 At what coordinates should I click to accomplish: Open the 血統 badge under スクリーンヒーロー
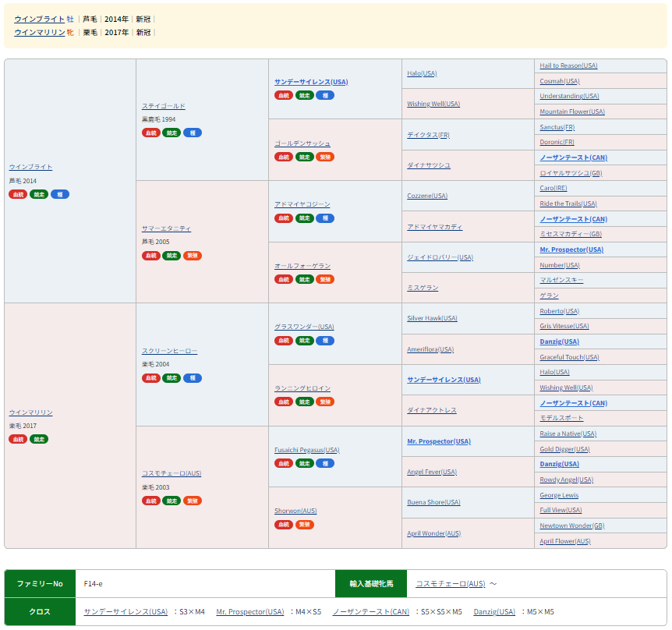151,378
